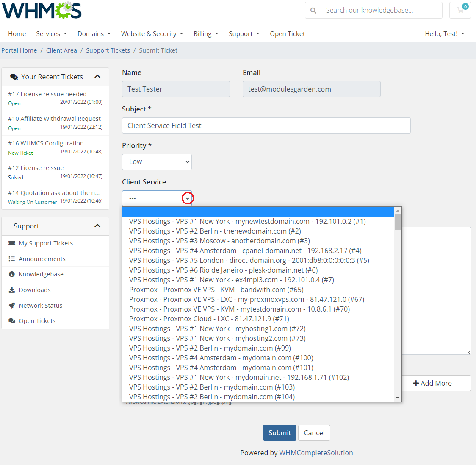
Task: Click the plus icon on Add More
Action: coord(416,383)
